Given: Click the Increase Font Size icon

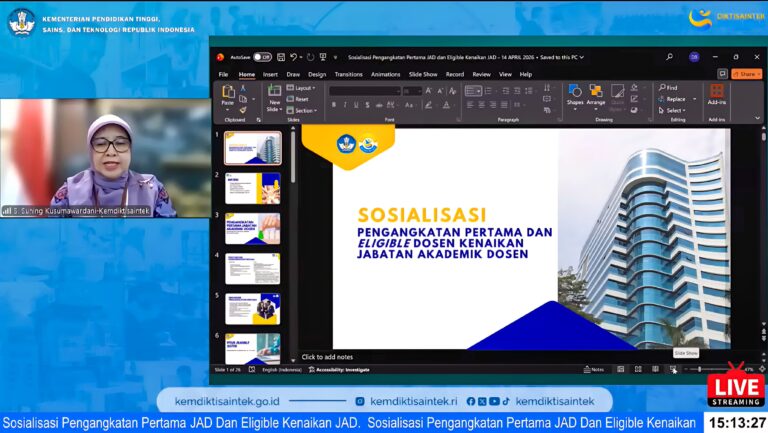Looking at the screenshot, I should [429, 91].
